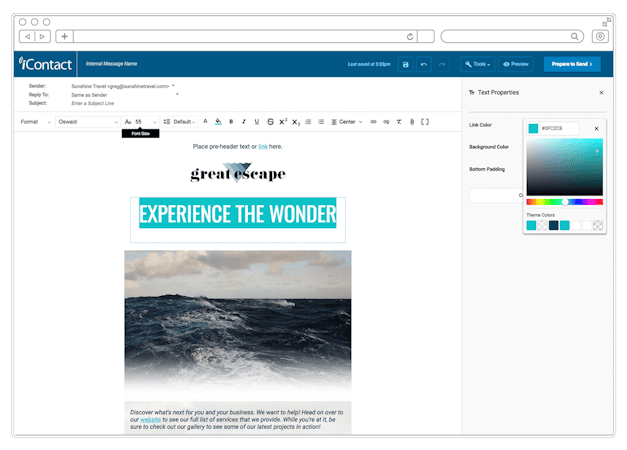Select the dark navy theme color
This screenshot has height=450, width=627.
[x=553, y=225]
